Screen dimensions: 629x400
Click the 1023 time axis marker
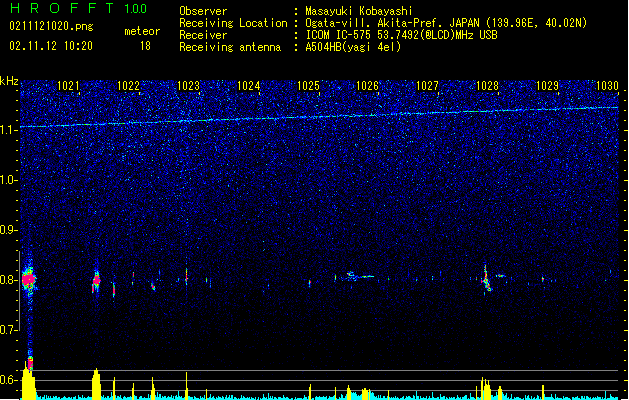click(188, 85)
